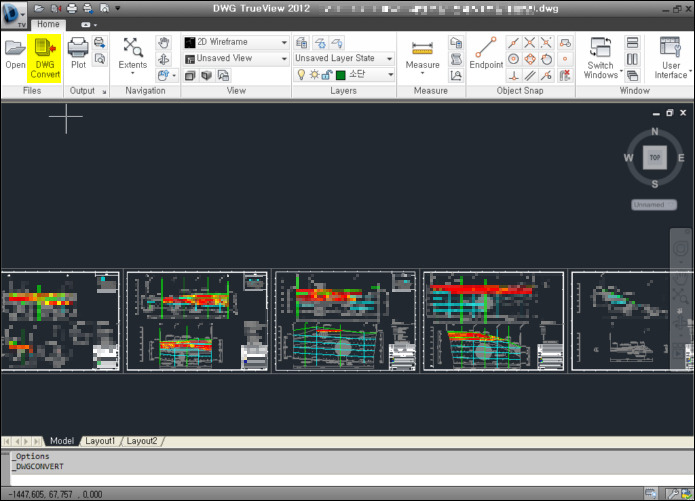Click the Open button in the Files panel
The width and height of the screenshot is (695, 501).
coord(15,55)
